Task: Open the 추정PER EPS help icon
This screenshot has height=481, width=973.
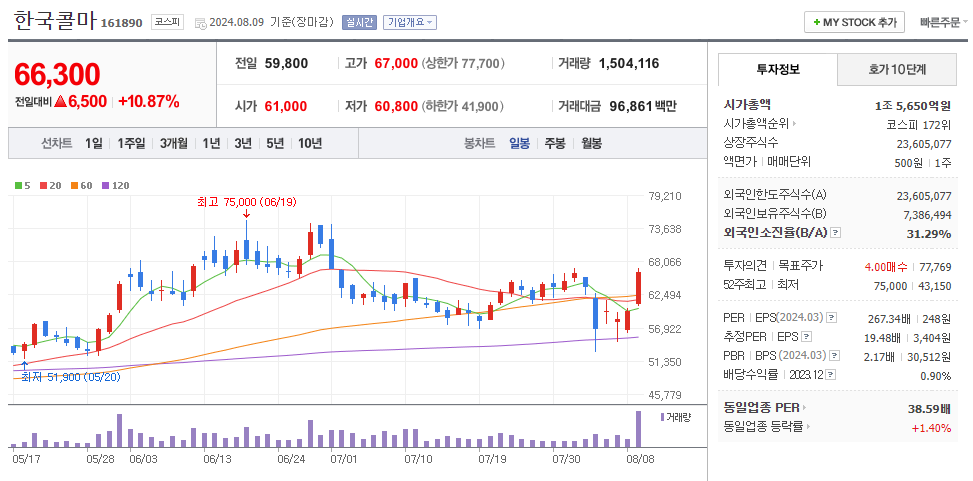Action: [806, 337]
